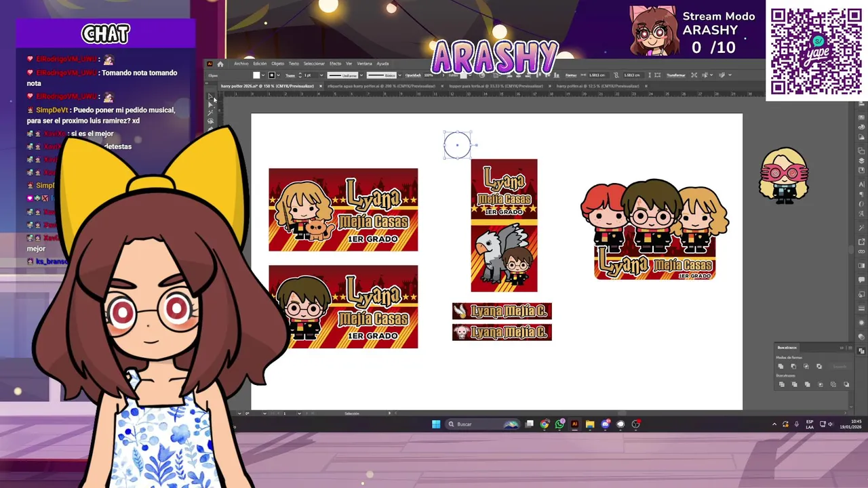
Task: Click the fill color swatch in control bar
Action: pos(256,75)
